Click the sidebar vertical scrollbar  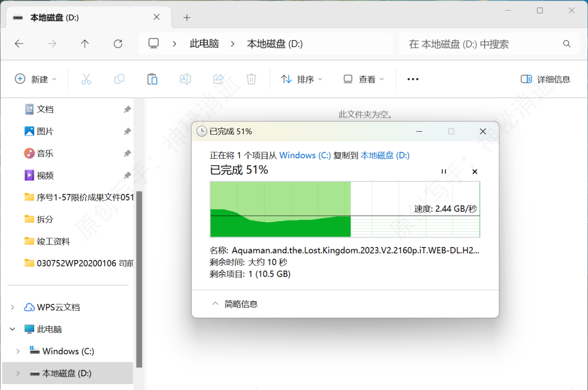139,279
